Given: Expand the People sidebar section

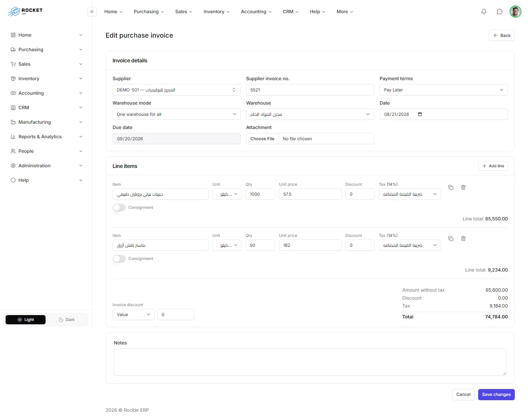Looking at the screenshot, I should point(46,151).
